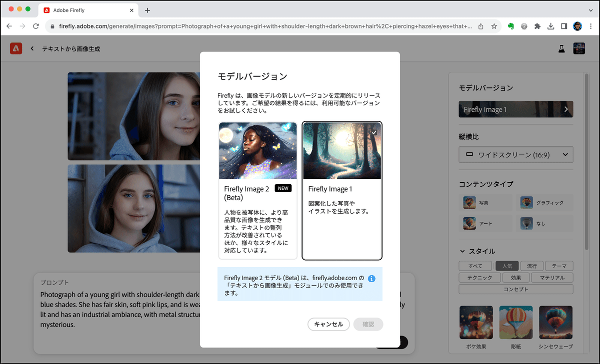This screenshot has height=364, width=600.
Task: Collapse the スタイル section
Action: point(462,251)
